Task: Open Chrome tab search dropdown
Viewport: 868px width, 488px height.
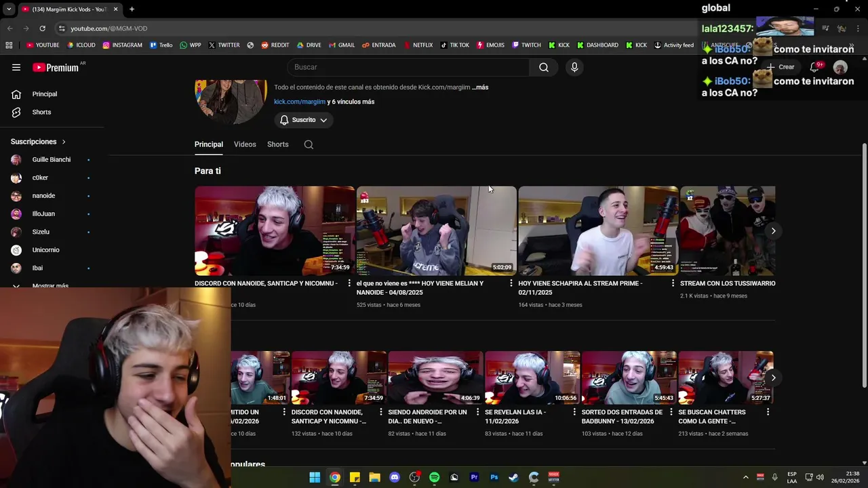Action: point(9,9)
